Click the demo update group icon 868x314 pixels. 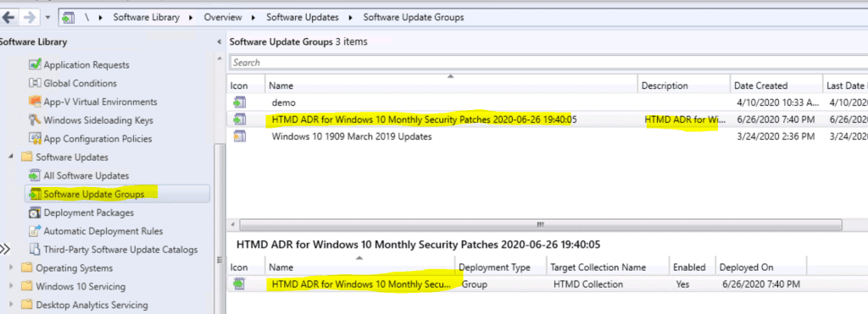pos(240,102)
